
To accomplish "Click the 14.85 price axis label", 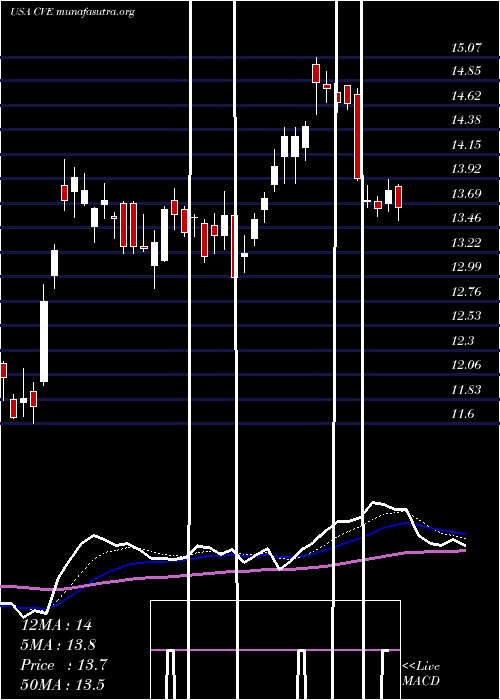I will (x=466, y=71).
